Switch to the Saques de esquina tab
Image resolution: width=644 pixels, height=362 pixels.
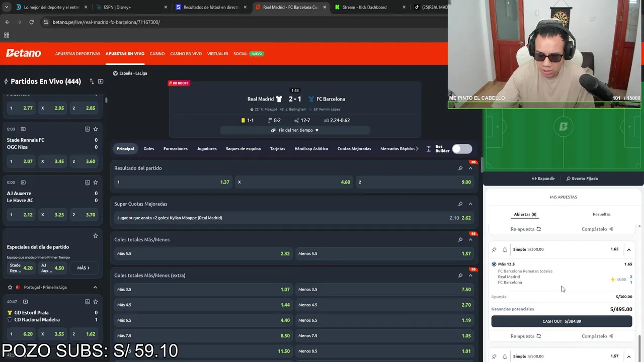243,149
